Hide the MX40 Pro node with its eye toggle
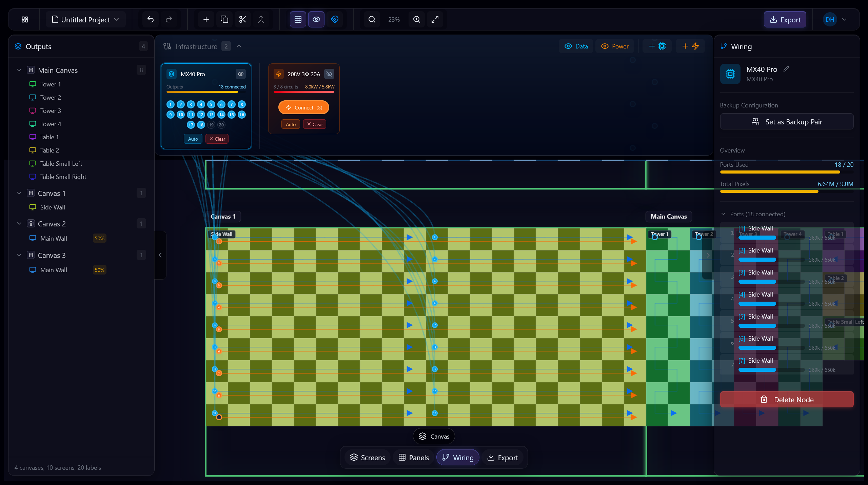Screen dimensions: 868x485 (x=240, y=74)
